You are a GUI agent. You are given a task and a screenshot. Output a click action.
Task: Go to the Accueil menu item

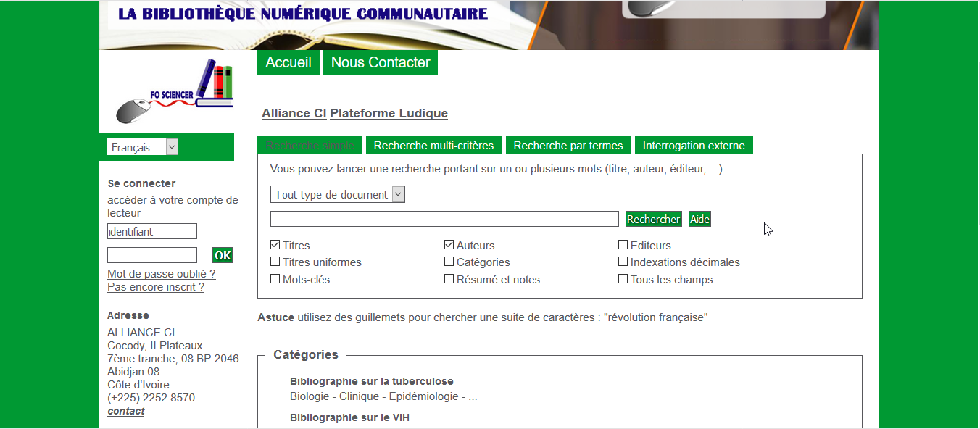click(x=288, y=62)
